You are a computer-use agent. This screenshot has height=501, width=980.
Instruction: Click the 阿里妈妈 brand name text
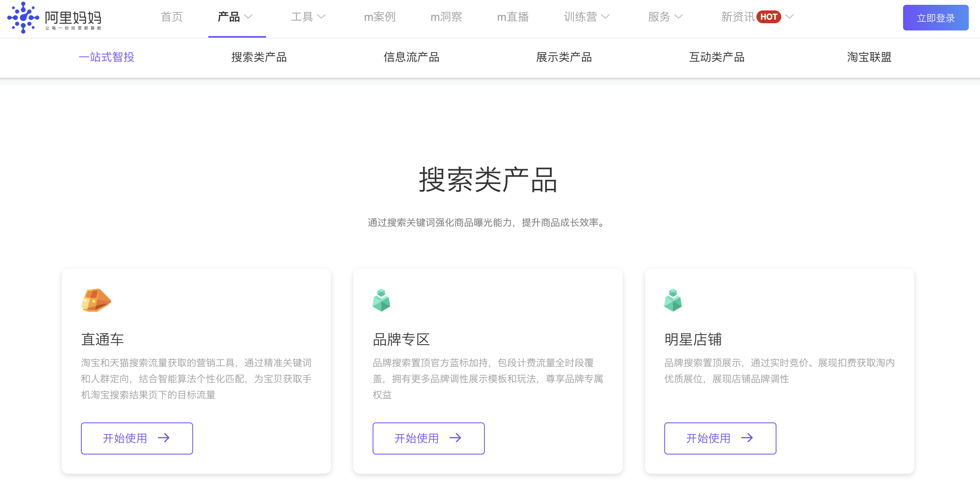73,17
